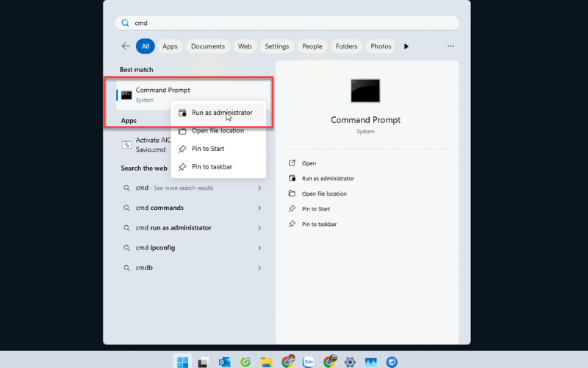Click the cmd search input field
588x368 pixels.
pyautogui.click(x=287, y=23)
